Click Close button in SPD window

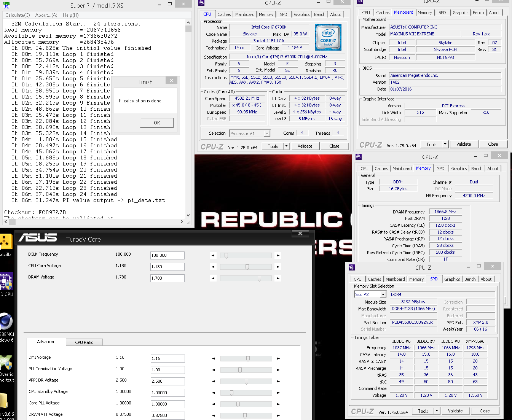(485, 411)
